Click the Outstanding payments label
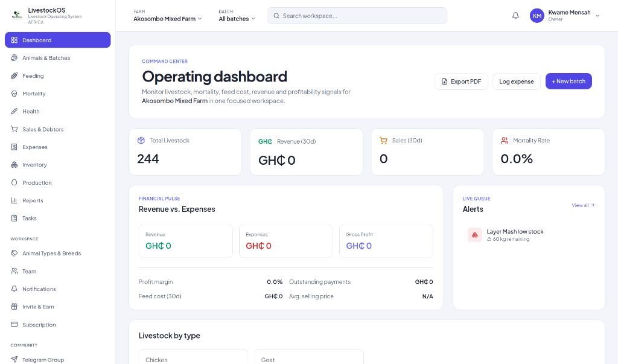The image size is (618, 364). click(x=320, y=281)
